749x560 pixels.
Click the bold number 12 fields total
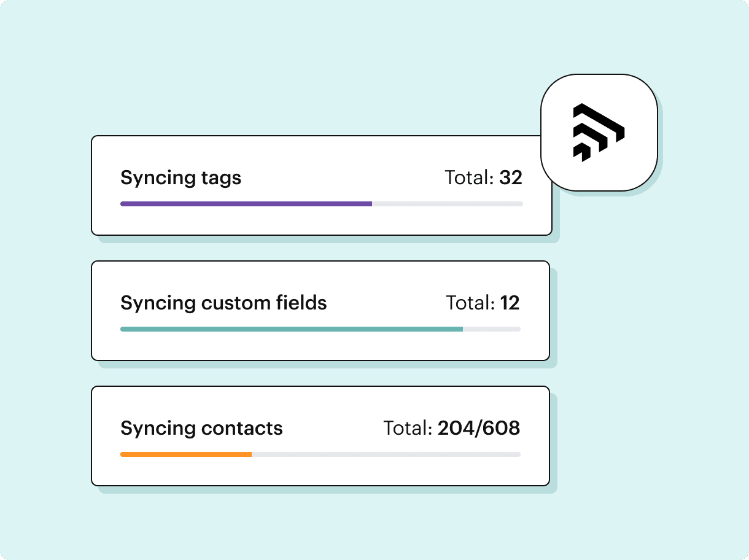510,303
